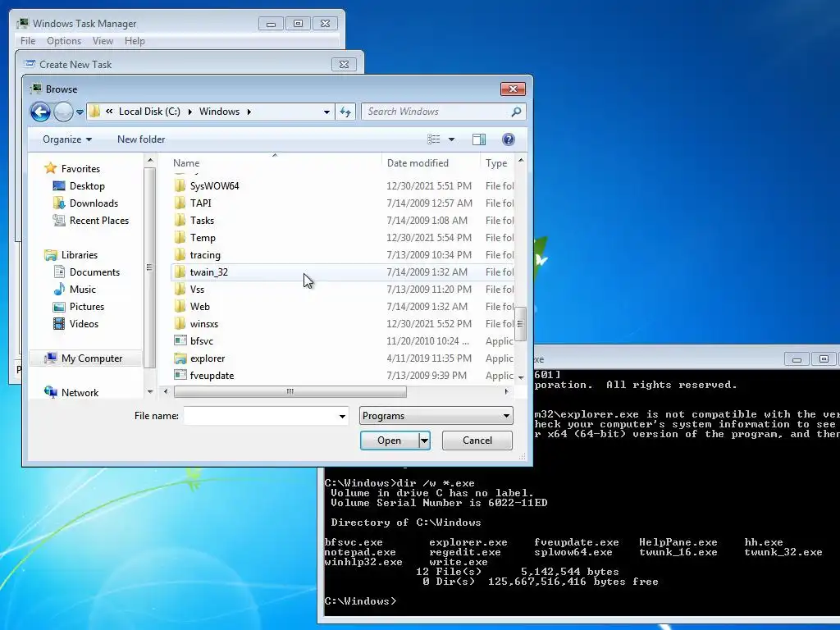Click Local Disk (C:) in the breadcrumb

point(149,112)
